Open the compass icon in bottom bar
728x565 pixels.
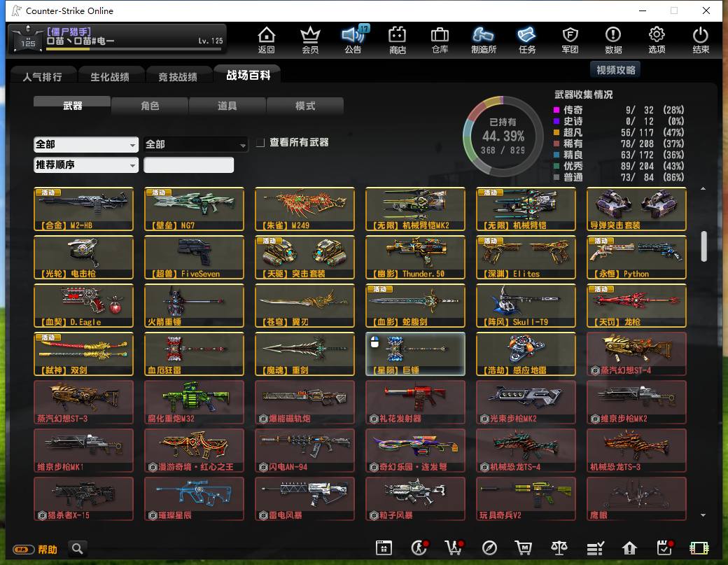coord(489,548)
